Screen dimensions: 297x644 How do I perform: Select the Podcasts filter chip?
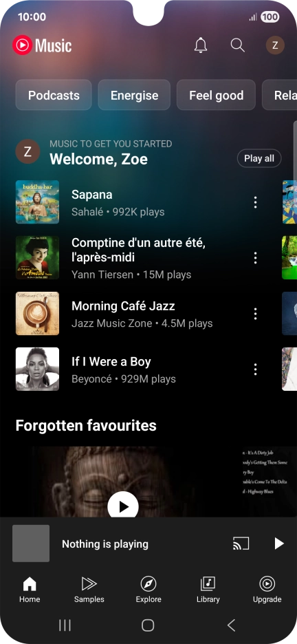[54, 95]
